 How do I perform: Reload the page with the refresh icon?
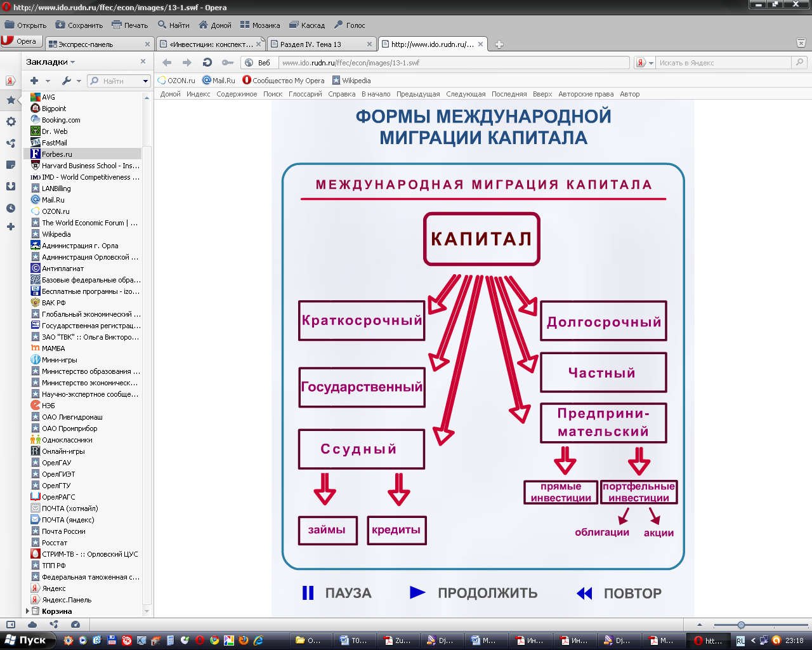pos(207,62)
